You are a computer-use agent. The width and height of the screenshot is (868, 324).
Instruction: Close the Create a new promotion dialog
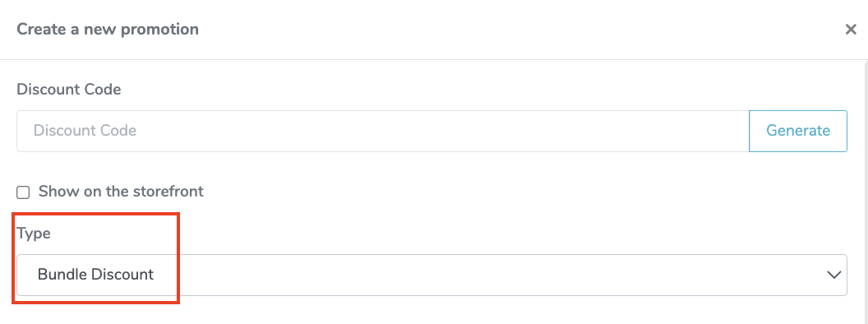851,30
